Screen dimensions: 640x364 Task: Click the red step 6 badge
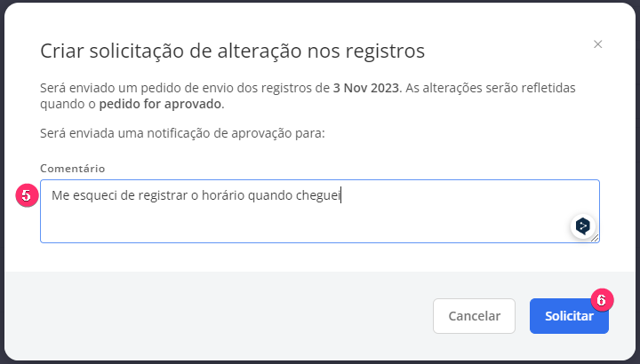coord(602,300)
